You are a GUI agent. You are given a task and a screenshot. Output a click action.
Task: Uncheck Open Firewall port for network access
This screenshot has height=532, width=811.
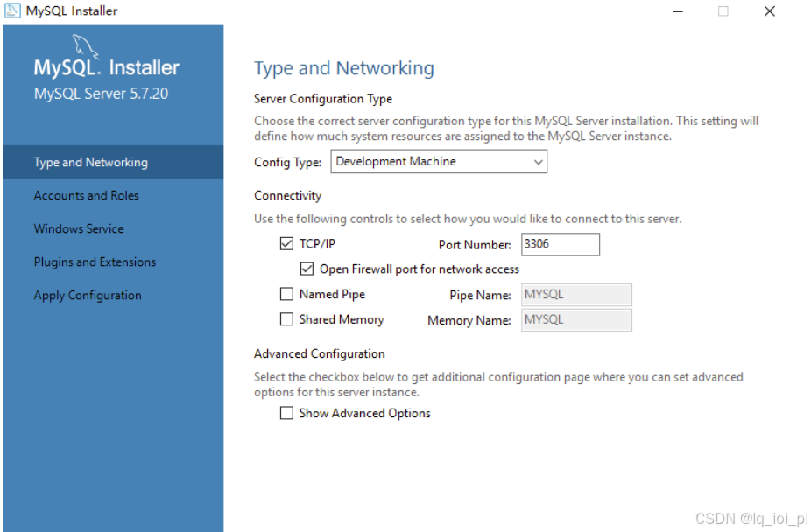pos(307,269)
